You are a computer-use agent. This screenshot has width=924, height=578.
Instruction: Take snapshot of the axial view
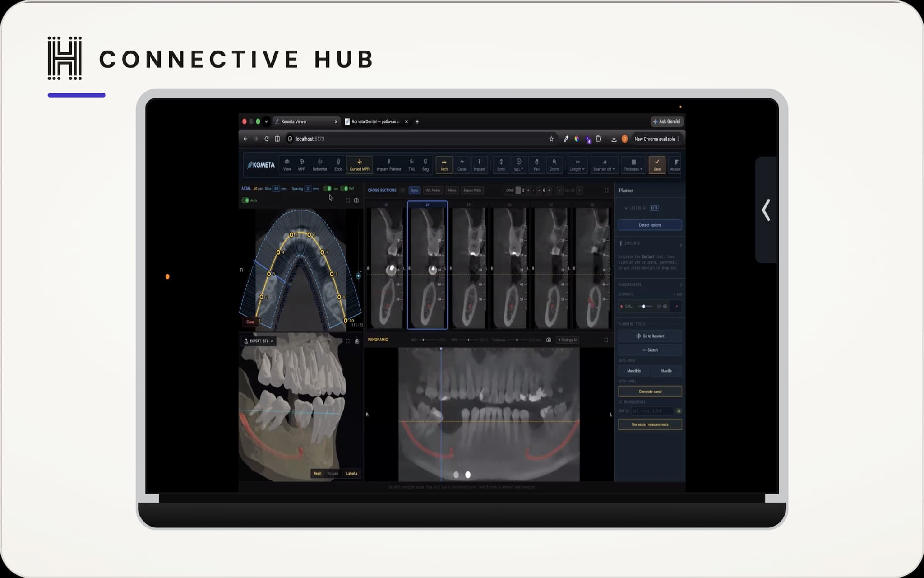click(x=356, y=200)
